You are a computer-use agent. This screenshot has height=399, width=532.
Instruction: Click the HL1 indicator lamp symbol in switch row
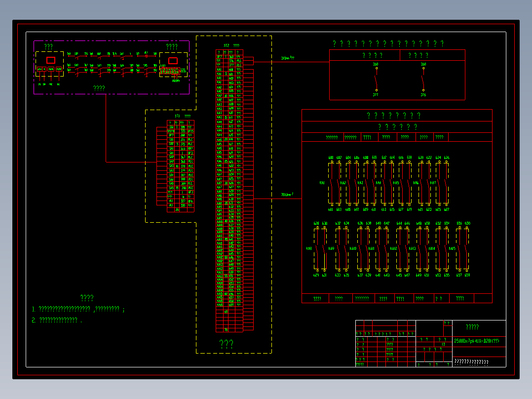[146, 56]
